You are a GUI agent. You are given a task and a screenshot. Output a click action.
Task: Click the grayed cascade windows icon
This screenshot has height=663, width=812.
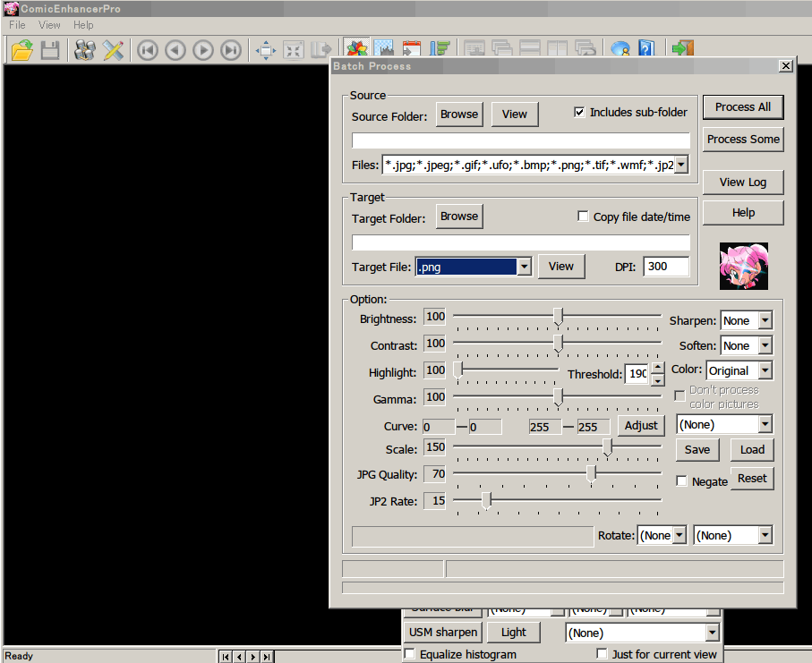(x=502, y=47)
